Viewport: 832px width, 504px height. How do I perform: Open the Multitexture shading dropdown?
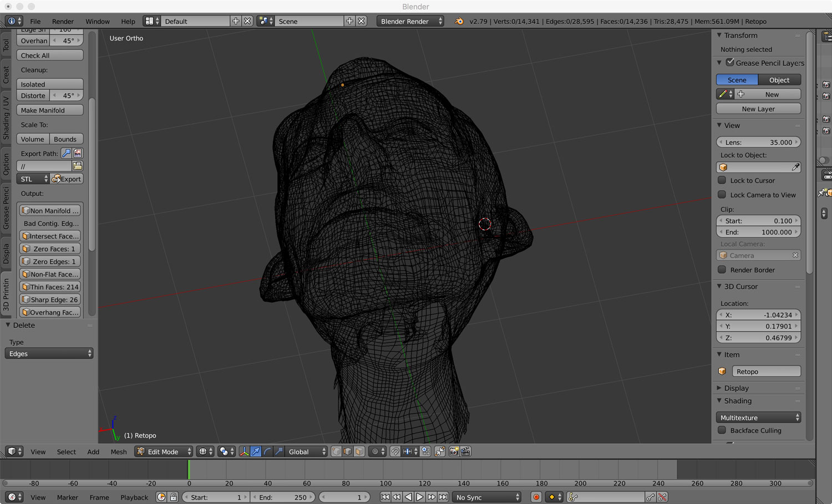758,418
